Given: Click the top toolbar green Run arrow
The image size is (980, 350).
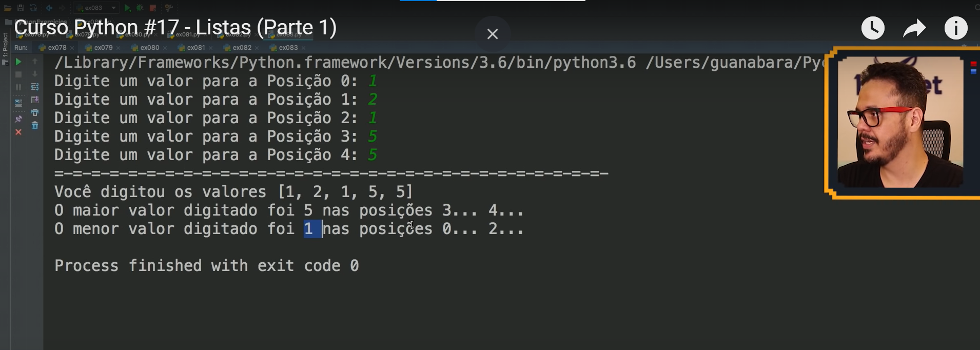Looking at the screenshot, I should pos(127,8).
